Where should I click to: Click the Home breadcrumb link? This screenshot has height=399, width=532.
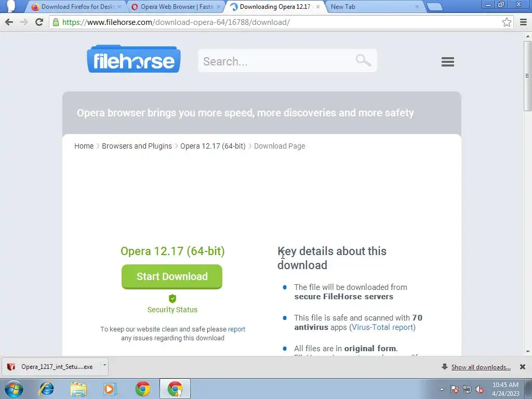point(84,146)
